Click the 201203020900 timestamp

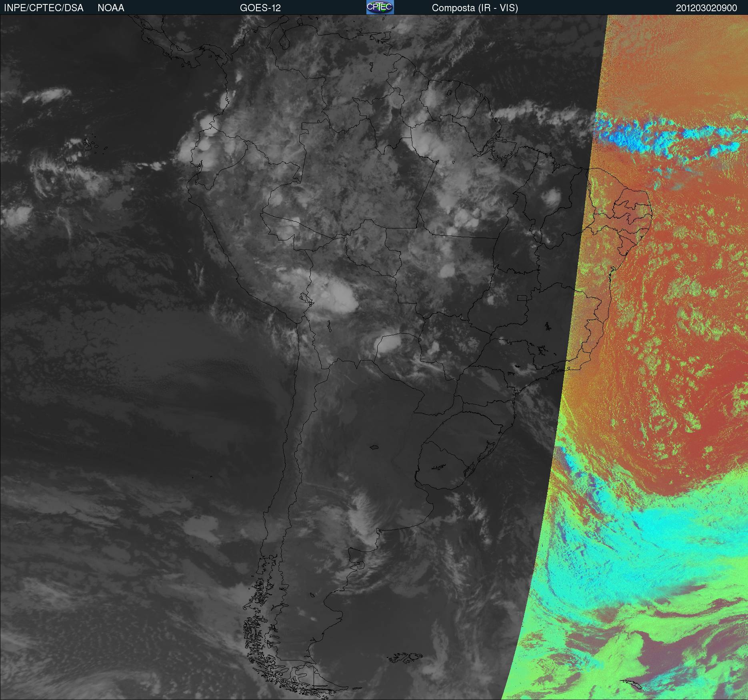point(706,8)
